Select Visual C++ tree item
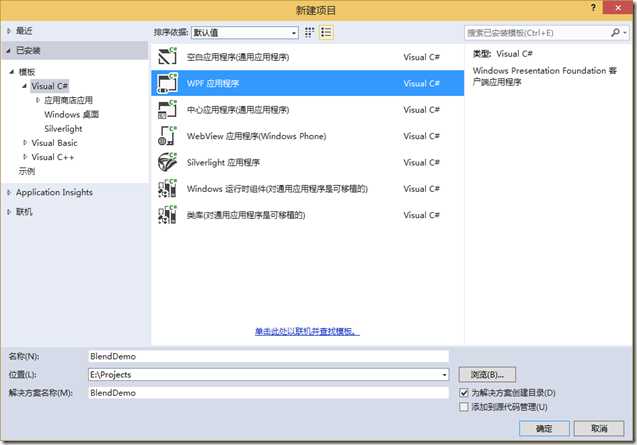The image size is (637, 445). click(53, 157)
